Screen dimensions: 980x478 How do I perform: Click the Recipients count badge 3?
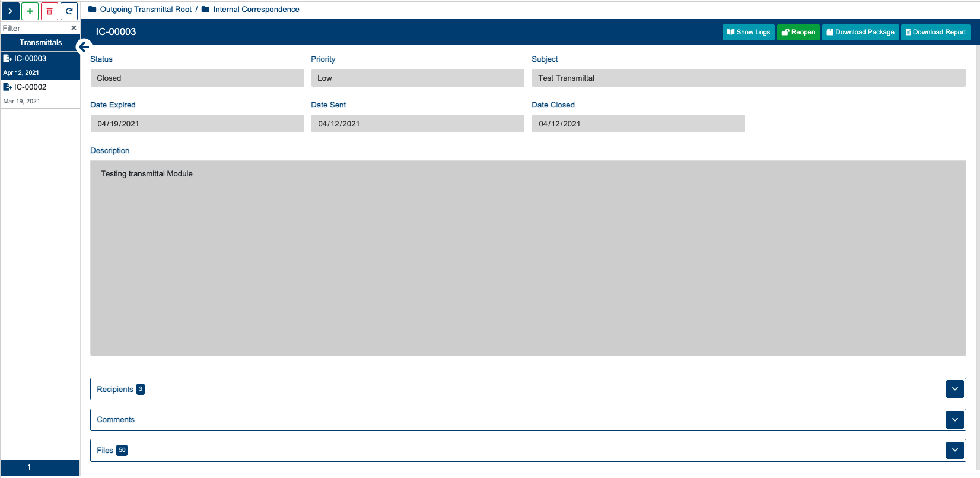click(x=141, y=389)
